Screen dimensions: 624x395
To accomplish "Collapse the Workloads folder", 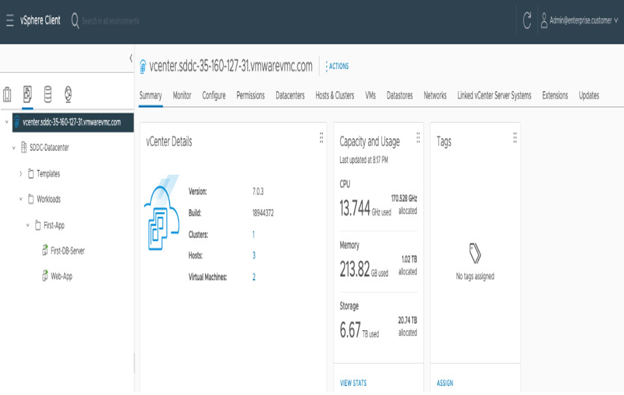I will (x=21, y=199).
